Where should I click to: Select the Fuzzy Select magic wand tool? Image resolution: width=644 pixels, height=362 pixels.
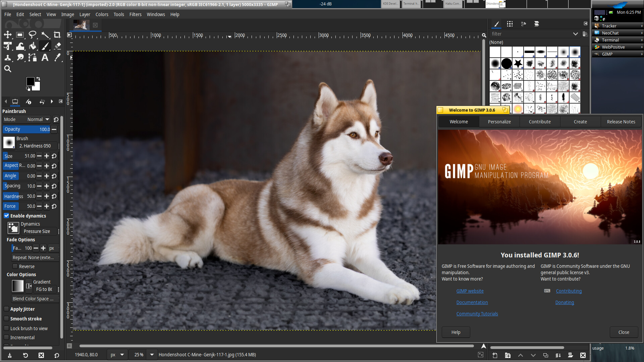[45, 35]
